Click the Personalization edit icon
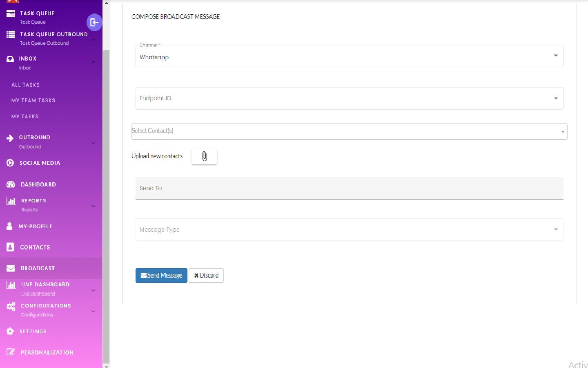This screenshot has width=588, height=368. pyautogui.click(x=11, y=352)
